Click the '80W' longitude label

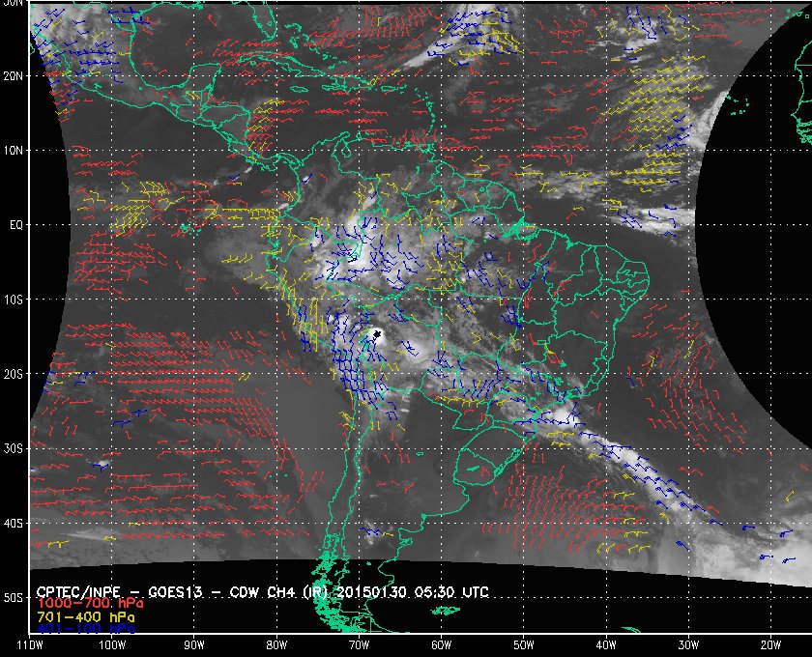click(276, 645)
